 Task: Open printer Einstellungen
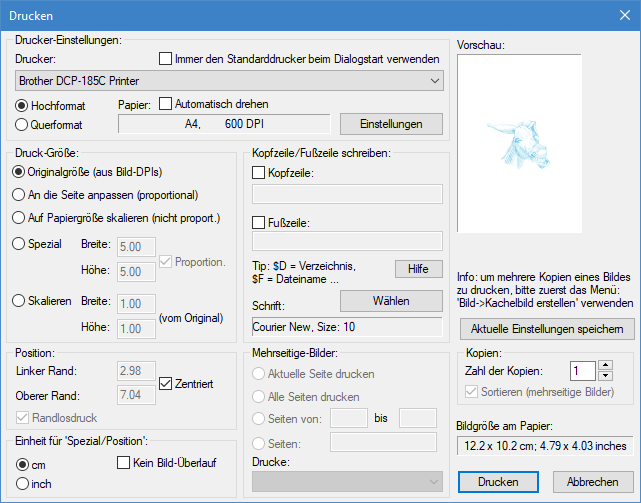click(391, 124)
